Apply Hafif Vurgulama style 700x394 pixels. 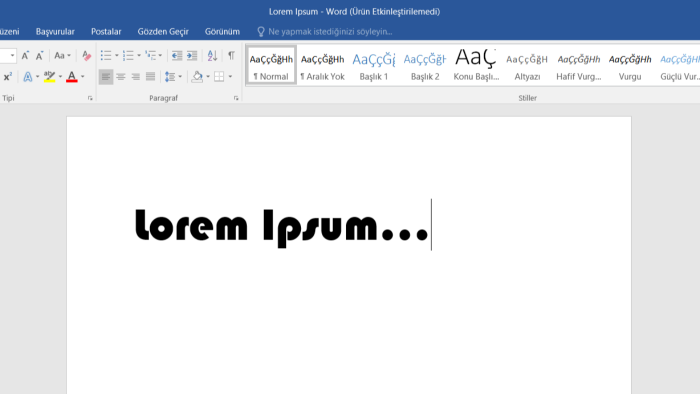coord(579,66)
